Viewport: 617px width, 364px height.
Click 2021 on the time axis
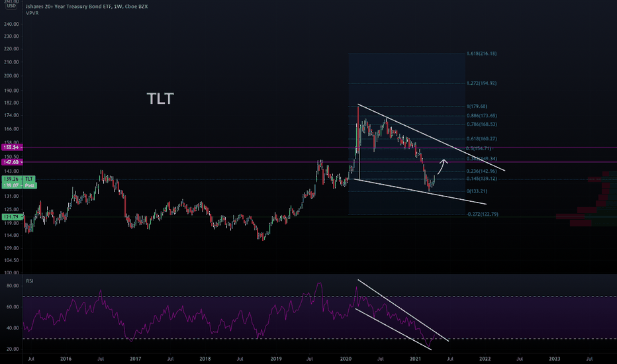(416, 359)
